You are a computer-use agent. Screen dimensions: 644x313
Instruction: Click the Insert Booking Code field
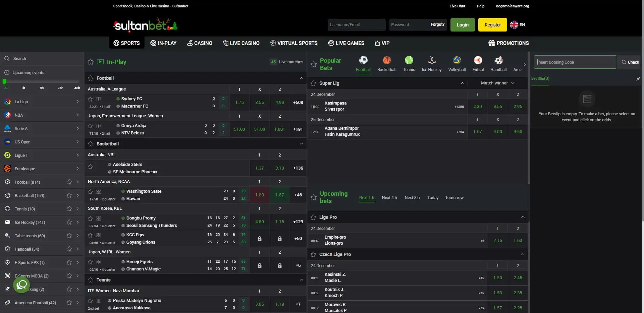[575, 62]
